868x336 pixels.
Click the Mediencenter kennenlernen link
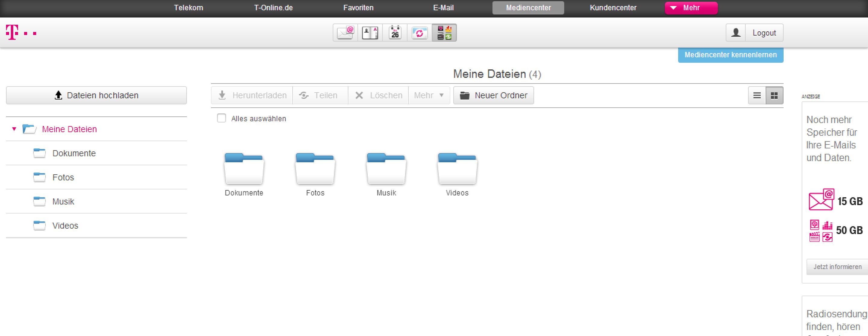pyautogui.click(x=731, y=55)
